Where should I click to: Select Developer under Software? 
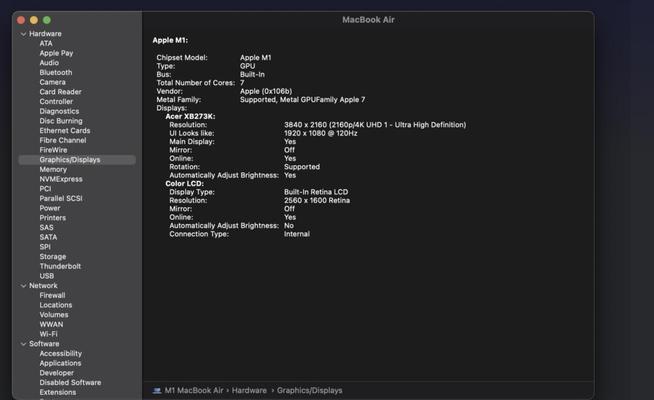click(56, 373)
